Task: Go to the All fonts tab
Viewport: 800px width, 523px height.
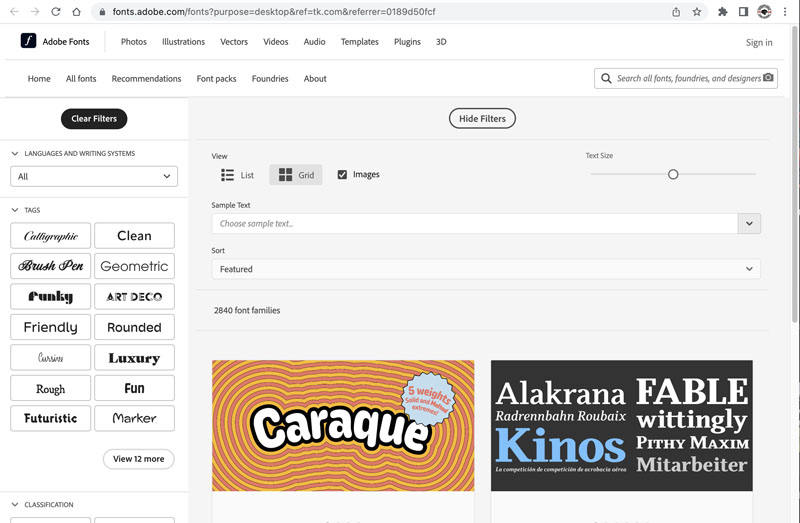Action: tap(81, 79)
